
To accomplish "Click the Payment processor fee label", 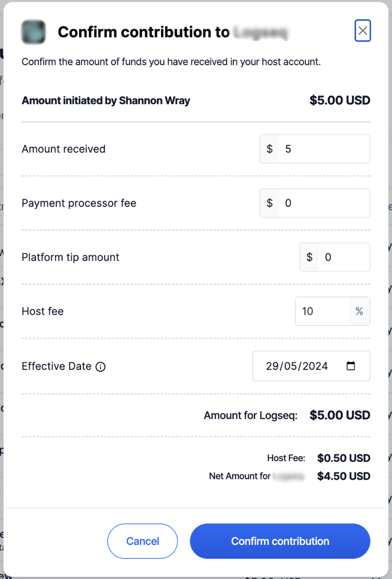I will tap(79, 203).
